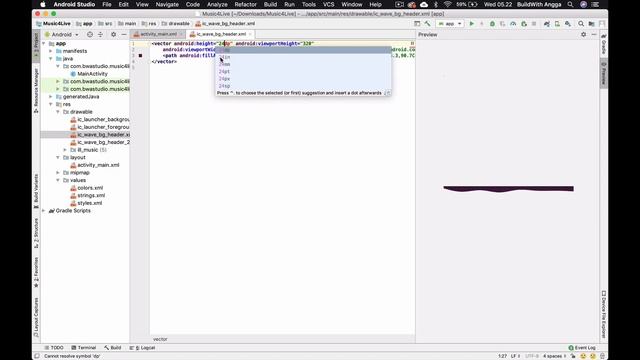Image resolution: width=640 pixels, height=360 pixels.
Task: Collapse the drawable folder
Action: coord(58,112)
